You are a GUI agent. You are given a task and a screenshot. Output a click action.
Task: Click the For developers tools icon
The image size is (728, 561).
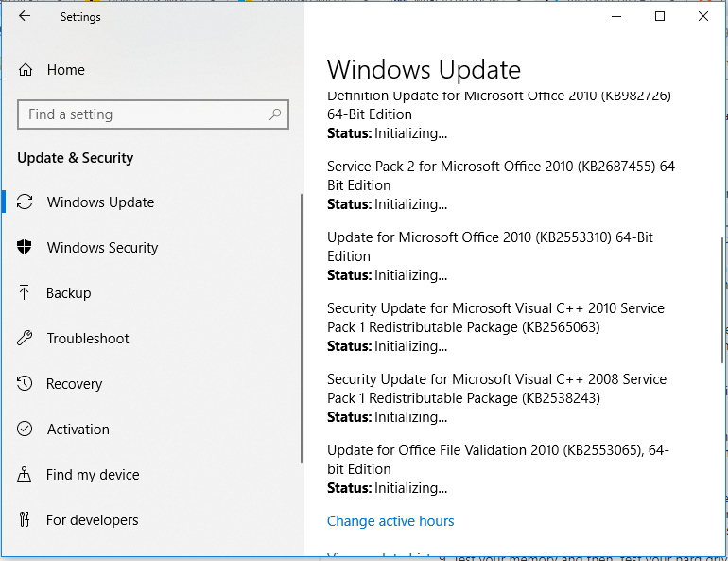click(x=25, y=519)
